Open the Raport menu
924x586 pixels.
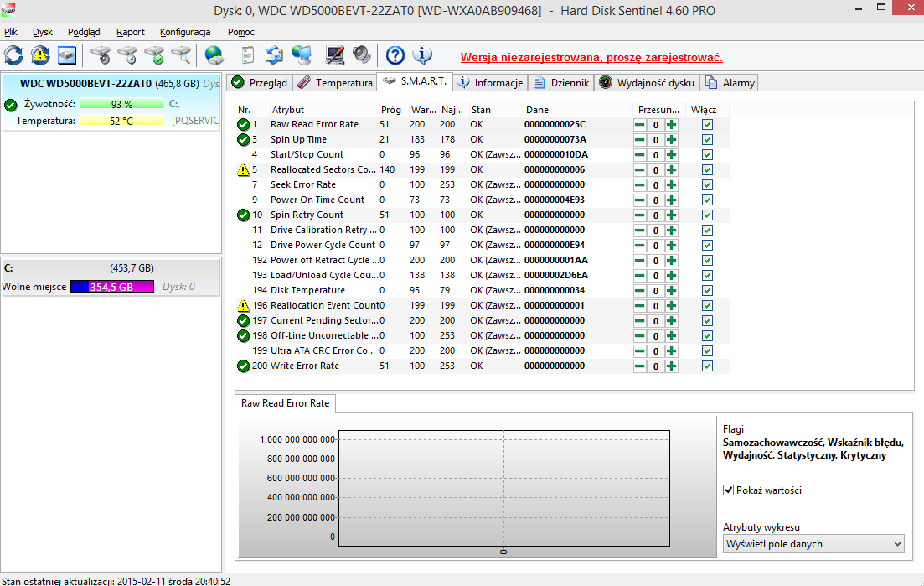point(130,32)
